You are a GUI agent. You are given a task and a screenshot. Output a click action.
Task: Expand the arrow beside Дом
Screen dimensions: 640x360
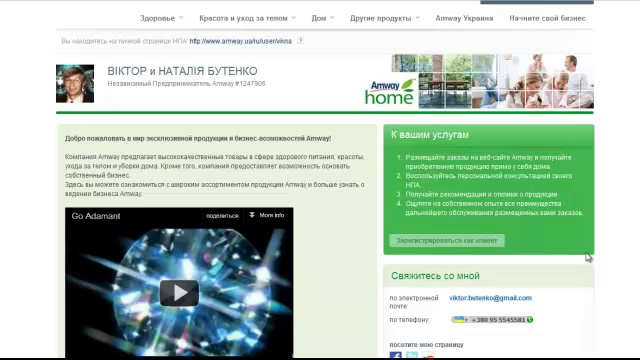coord(332,18)
